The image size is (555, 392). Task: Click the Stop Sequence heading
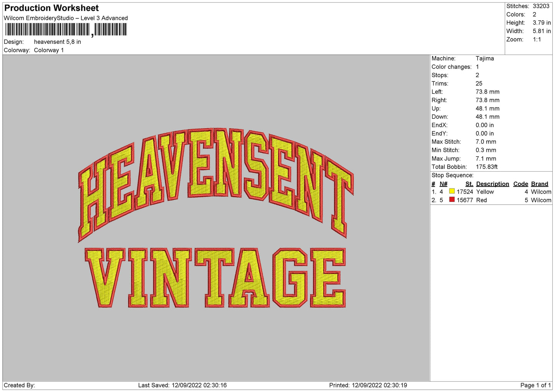[x=452, y=175]
